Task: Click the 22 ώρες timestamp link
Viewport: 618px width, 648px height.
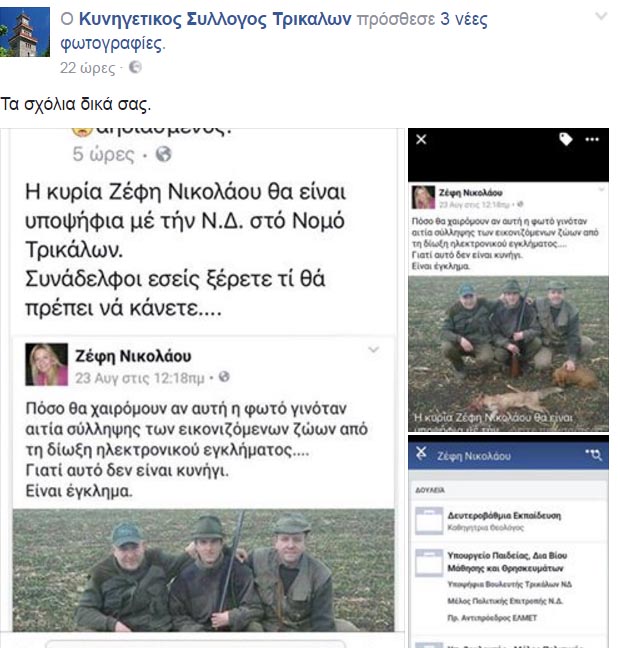Action: pyautogui.click(x=88, y=67)
